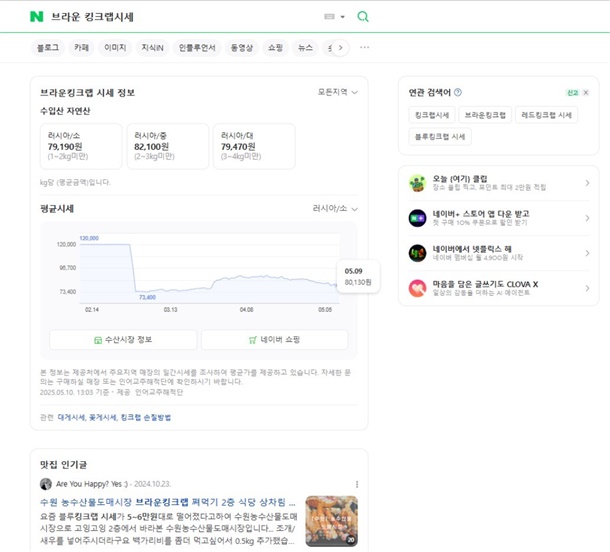The image size is (610, 552).
Task: Select the 러시아/중 82,100원 price card
Action: point(168,146)
